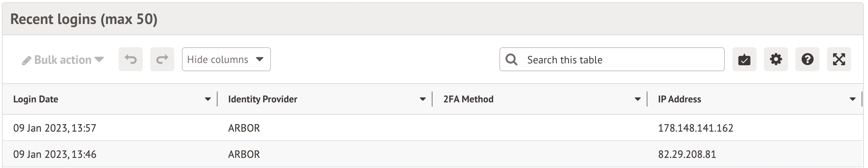The height and width of the screenshot is (168, 868).
Task: Click the undo arrow icon
Action: (x=130, y=59)
